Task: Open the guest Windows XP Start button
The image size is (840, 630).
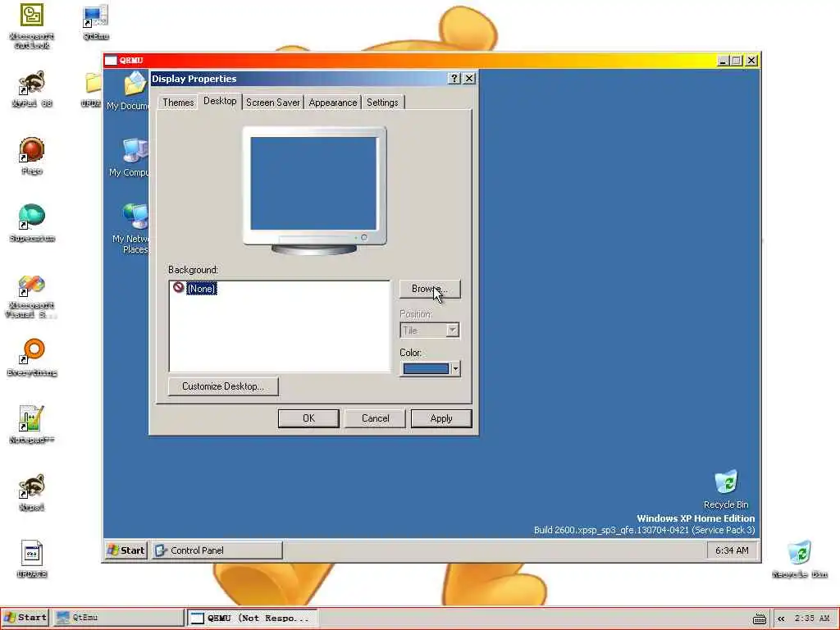Action: [x=126, y=550]
